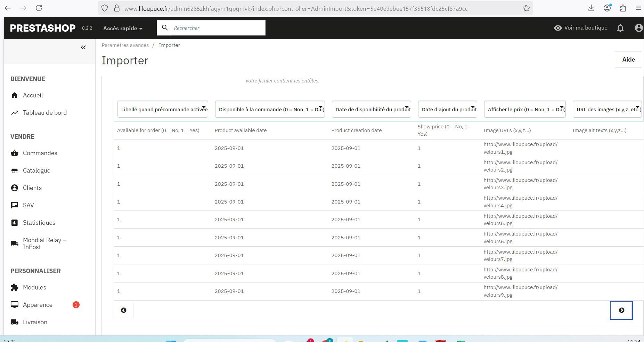The height and width of the screenshot is (342, 644).
Task: Click Paramètres avancés breadcrumb
Action: [125, 45]
